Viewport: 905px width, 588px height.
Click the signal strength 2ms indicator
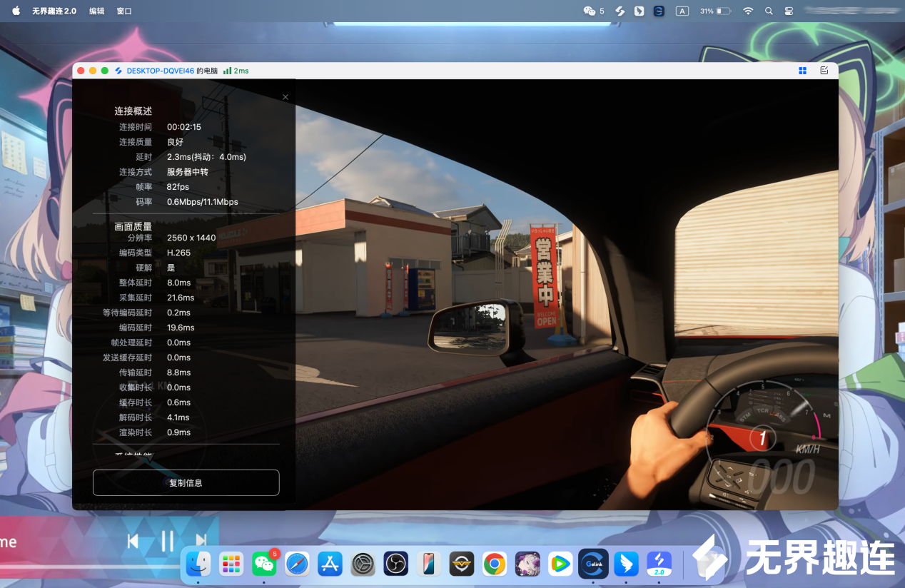(x=236, y=71)
